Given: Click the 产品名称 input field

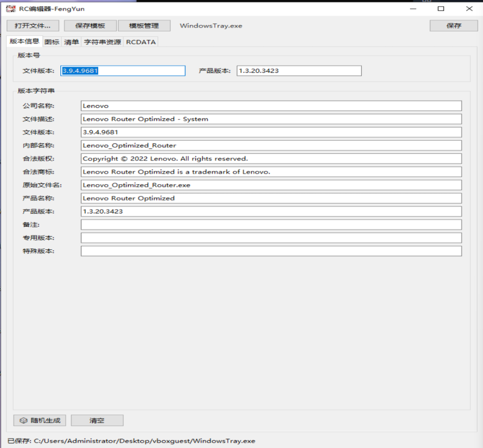Looking at the screenshot, I should (x=271, y=198).
